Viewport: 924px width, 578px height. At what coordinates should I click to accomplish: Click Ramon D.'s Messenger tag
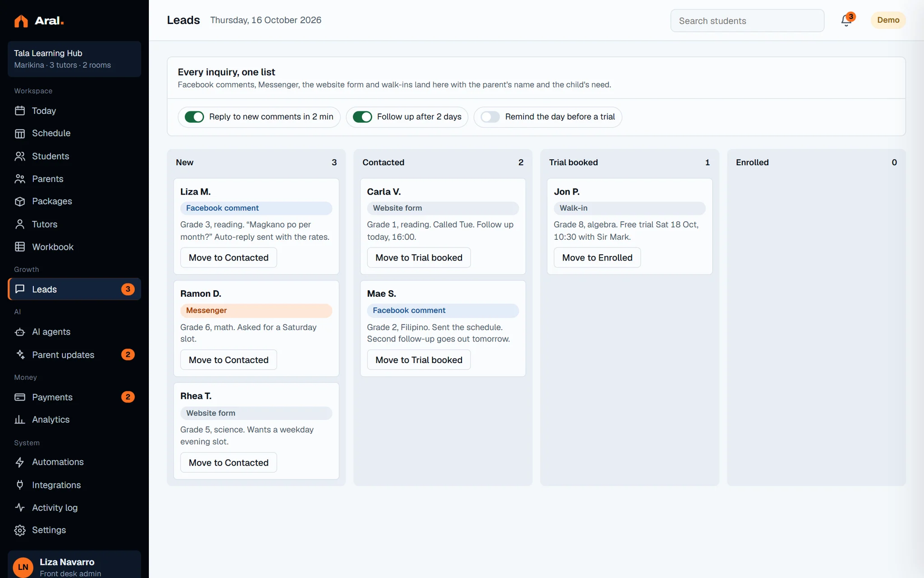point(256,311)
